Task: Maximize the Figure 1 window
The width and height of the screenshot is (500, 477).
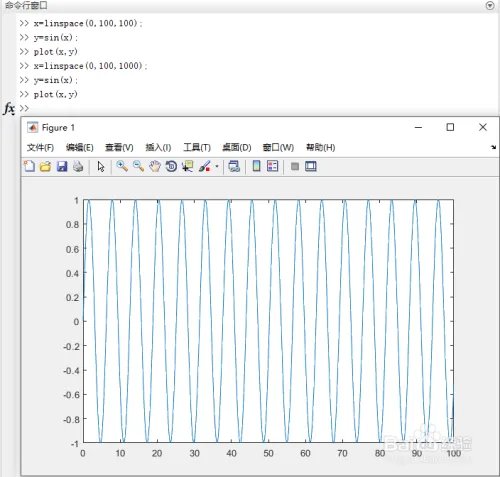Action: pos(450,127)
